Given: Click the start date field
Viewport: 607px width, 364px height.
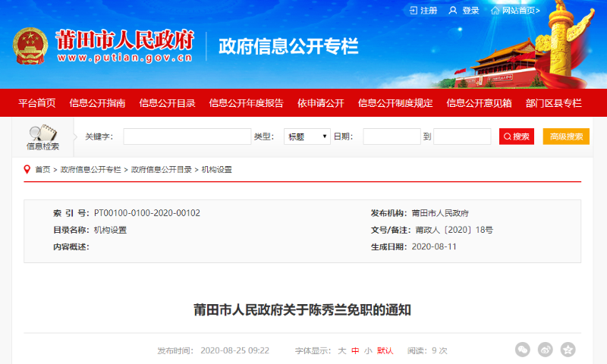Looking at the screenshot, I should point(392,136).
